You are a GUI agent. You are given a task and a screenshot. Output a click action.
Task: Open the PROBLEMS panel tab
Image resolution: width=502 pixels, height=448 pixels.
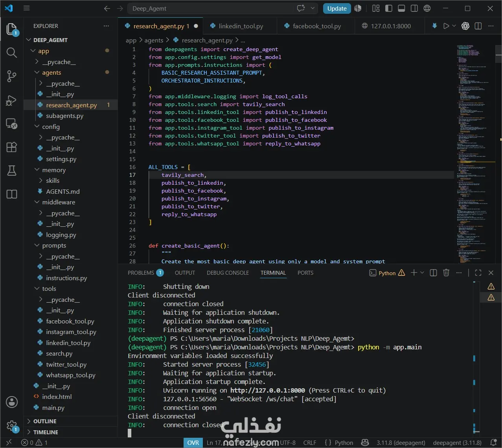click(x=145, y=272)
